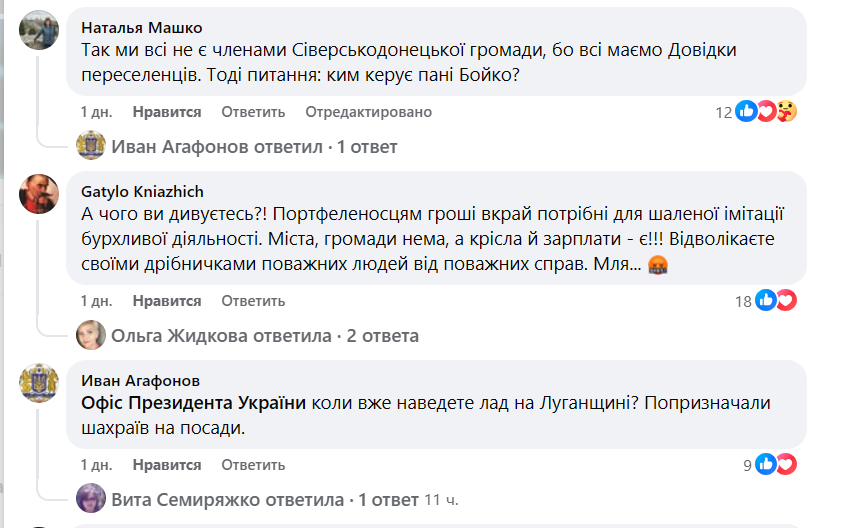851x528 pixels.
Task: Open reaction icons on Иван Агафонов's comment
Action: coord(776,464)
